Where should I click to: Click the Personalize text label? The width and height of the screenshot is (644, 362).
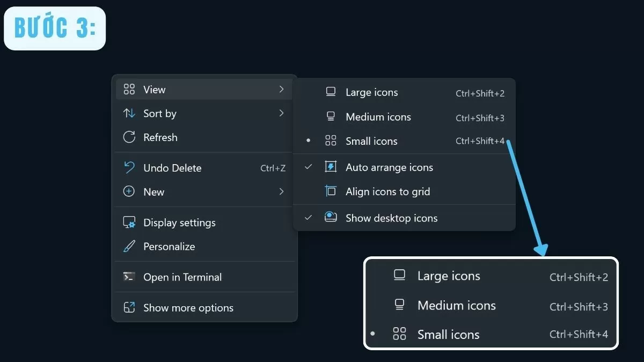[169, 247]
